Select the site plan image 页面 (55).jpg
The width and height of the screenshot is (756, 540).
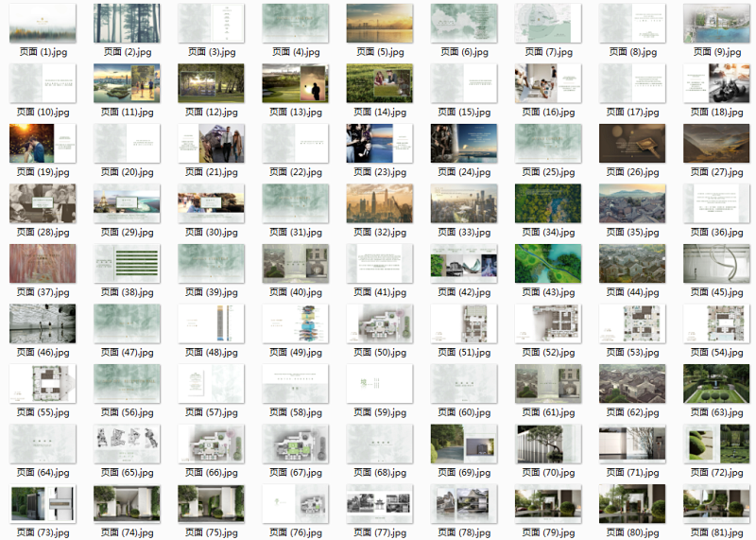point(42,384)
